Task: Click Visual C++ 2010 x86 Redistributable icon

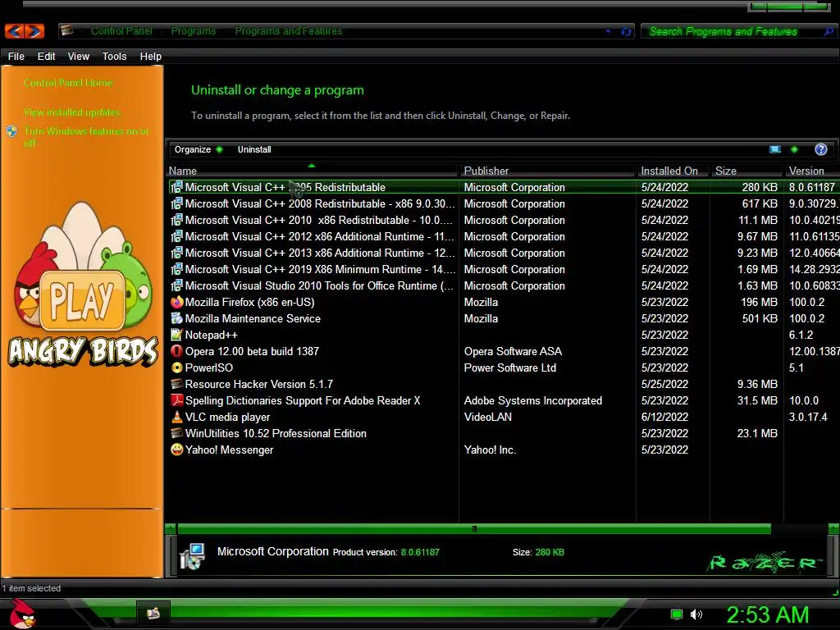Action: pos(177,220)
